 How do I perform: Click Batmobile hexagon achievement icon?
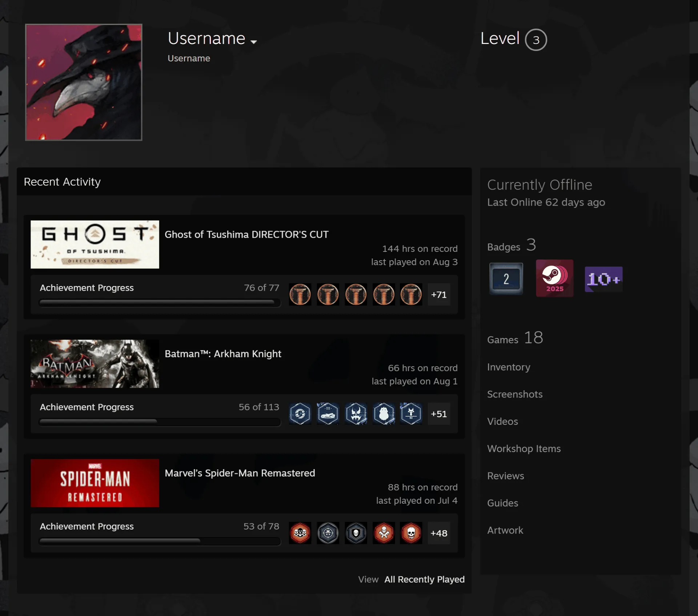[x=328, y=414]
